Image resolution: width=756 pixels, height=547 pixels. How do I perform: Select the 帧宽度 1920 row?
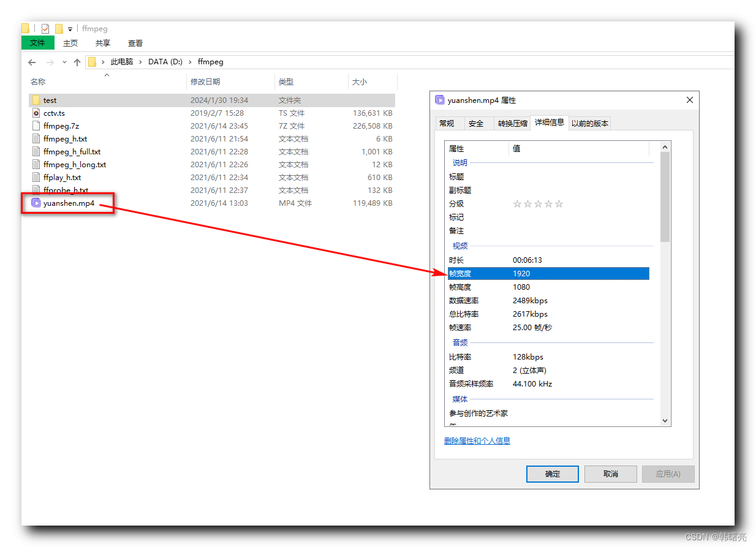[548, 274]
